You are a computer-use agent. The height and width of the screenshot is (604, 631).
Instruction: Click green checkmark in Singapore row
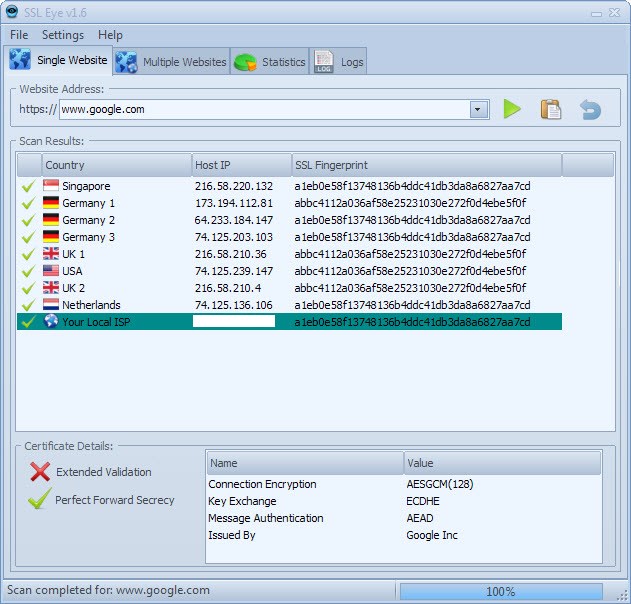[x=28, y=186]
